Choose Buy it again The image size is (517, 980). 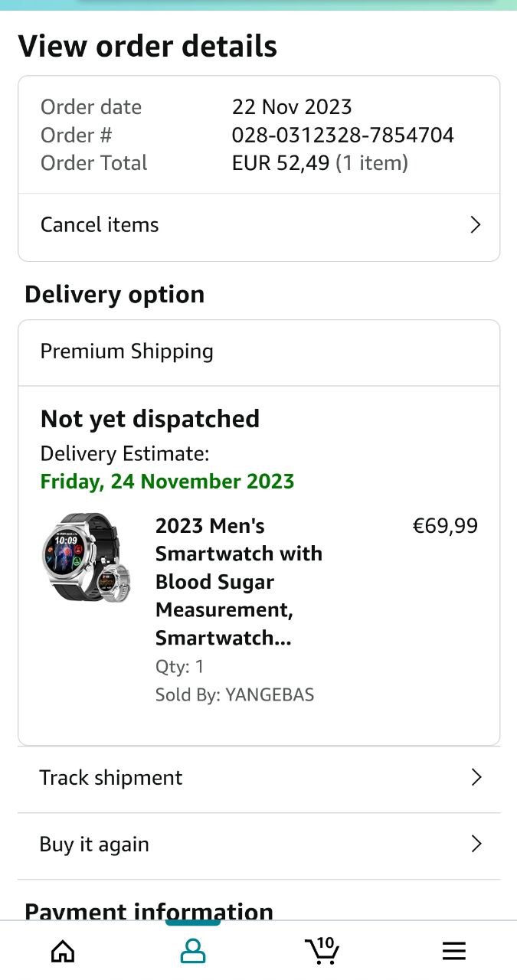pos(94,844)
